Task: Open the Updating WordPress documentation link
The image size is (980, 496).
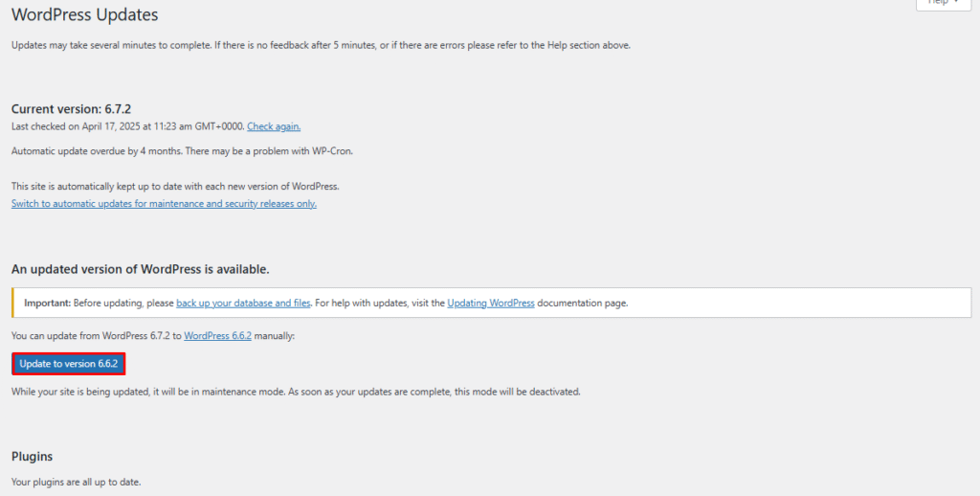Action: 490,304
